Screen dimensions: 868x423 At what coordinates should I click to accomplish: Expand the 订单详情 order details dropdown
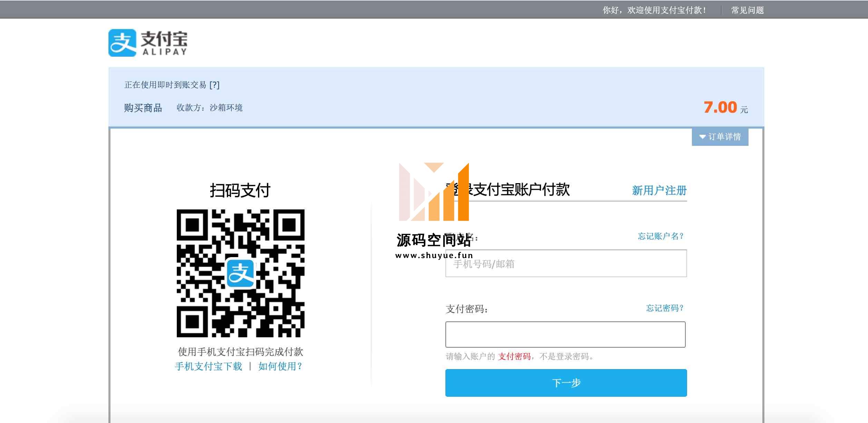pos(720,137)
